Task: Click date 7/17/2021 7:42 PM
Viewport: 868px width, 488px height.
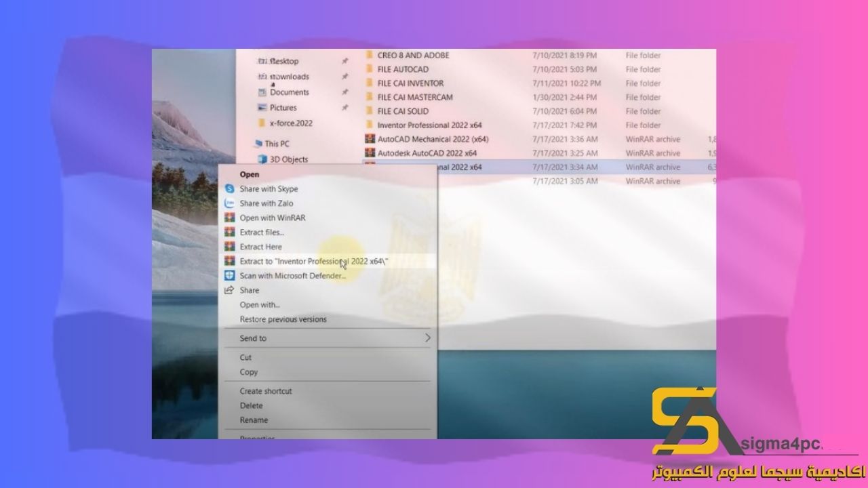Action: point(566,125)
